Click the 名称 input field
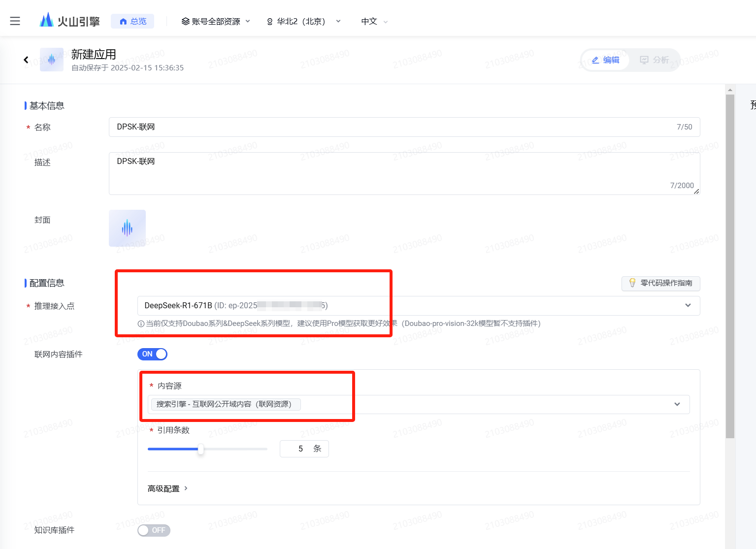 tap(404, 127)
